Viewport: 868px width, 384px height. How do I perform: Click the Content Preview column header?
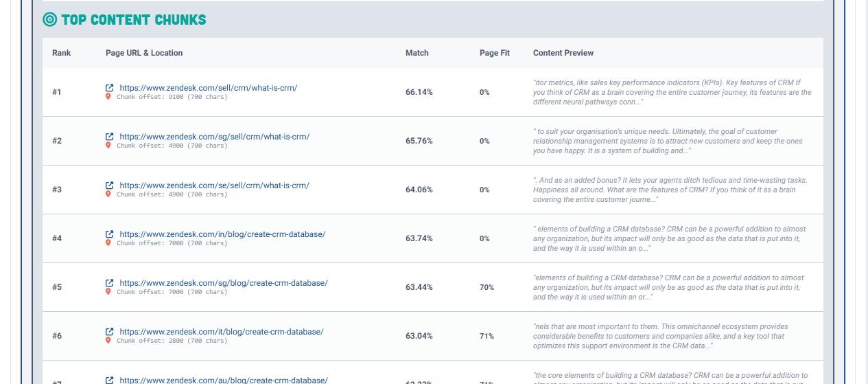click(563, 53)
